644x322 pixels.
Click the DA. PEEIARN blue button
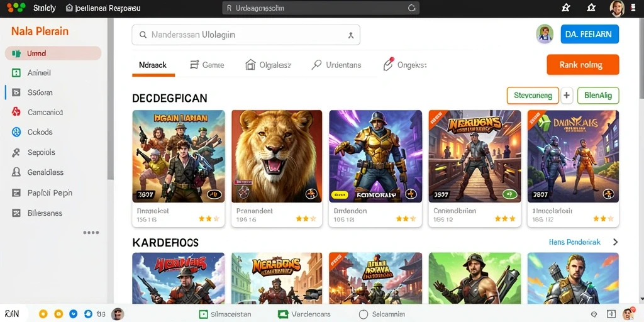pos(590,34)
